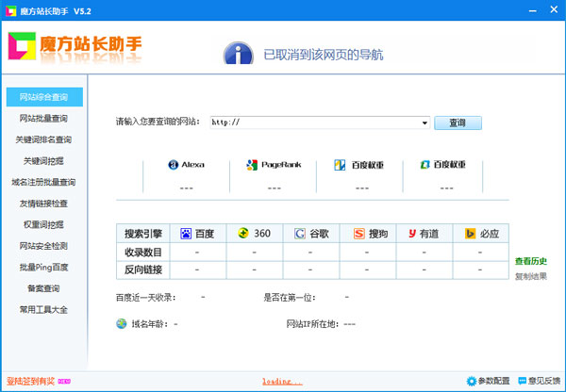Select 网站综合查询 in sidebar
This screenshot has width=566, height=392.
44,97
